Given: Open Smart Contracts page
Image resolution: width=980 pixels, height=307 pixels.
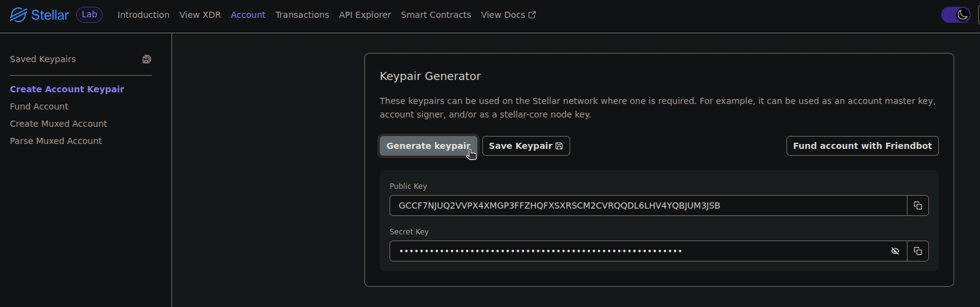Looking at the screenshot, I should click(436, 15).
